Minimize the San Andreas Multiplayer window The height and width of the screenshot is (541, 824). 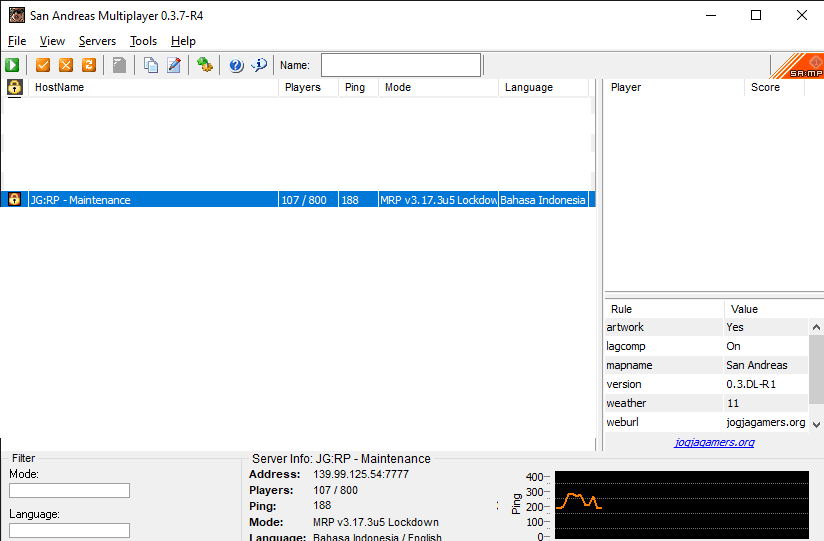[711, 15]
